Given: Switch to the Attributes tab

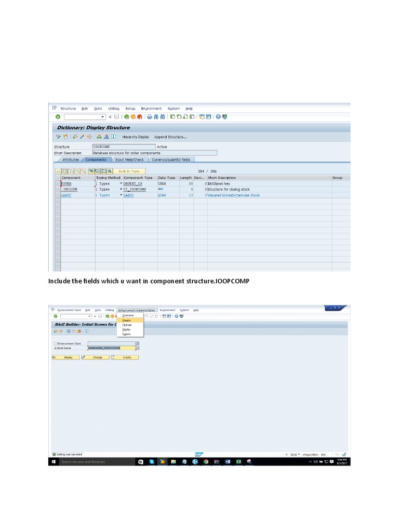Looking at the screenshot, I should click(x=71, y=160).
